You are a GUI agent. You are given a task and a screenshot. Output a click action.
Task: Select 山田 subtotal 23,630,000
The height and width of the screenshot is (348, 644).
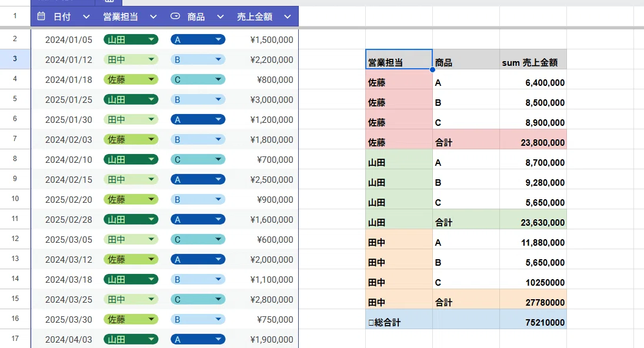click(x=533, y=219)
